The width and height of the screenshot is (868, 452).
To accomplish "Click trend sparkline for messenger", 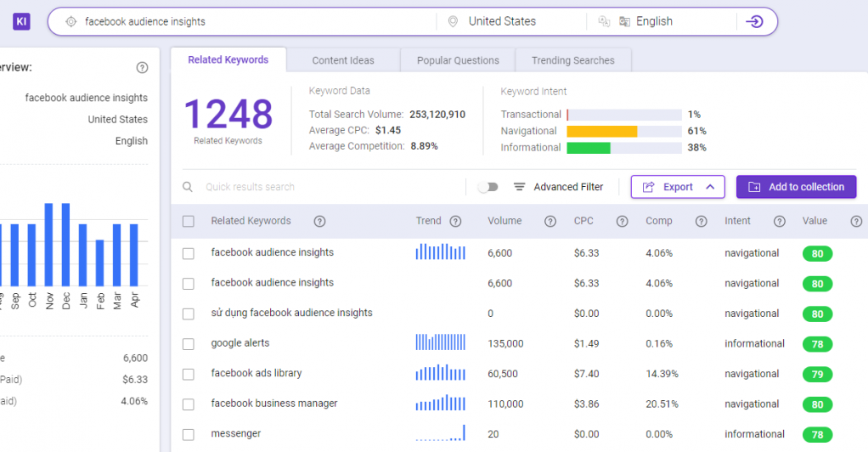I will (441, 432).
